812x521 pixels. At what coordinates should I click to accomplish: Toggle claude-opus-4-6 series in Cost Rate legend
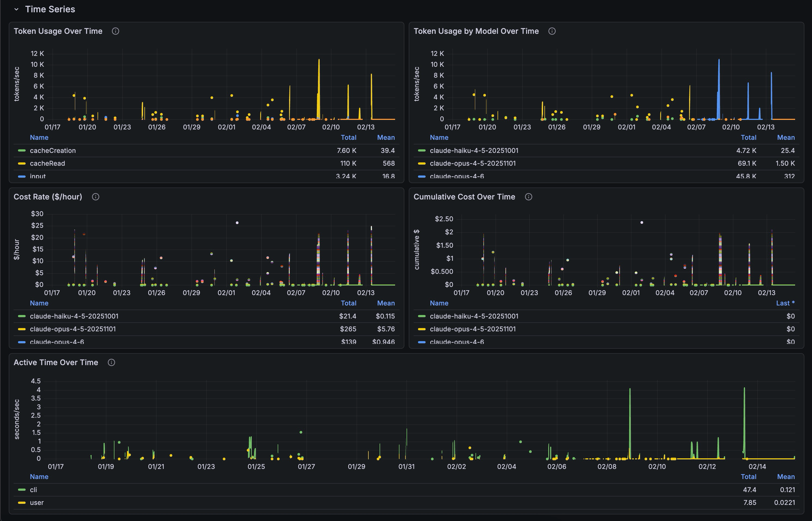point(57,342)
